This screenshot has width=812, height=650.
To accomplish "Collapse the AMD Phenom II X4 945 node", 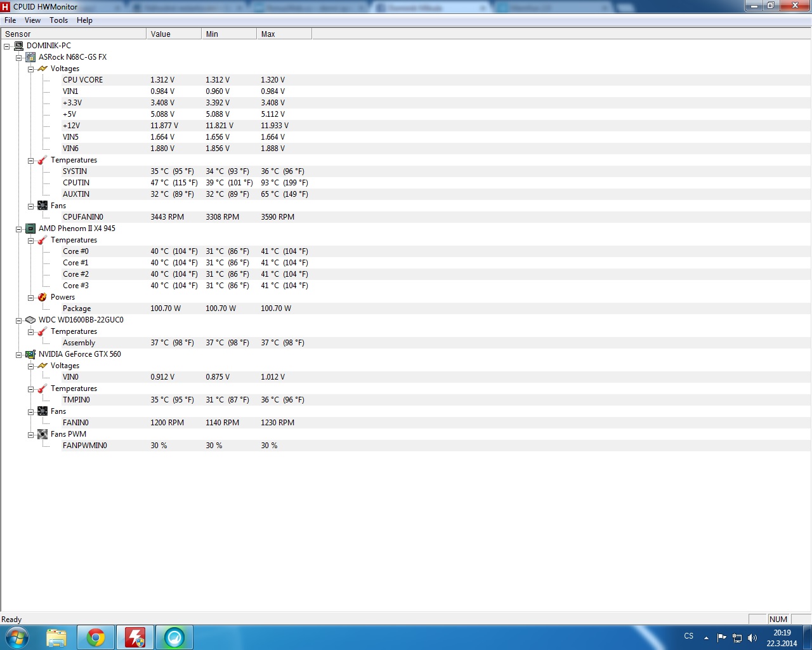I will [18, 229].
